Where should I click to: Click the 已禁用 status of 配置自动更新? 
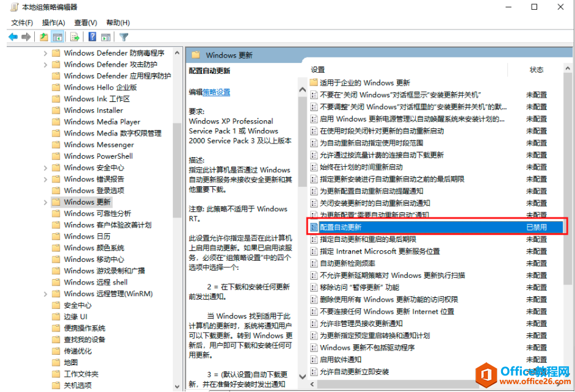(x=537, y=227)
